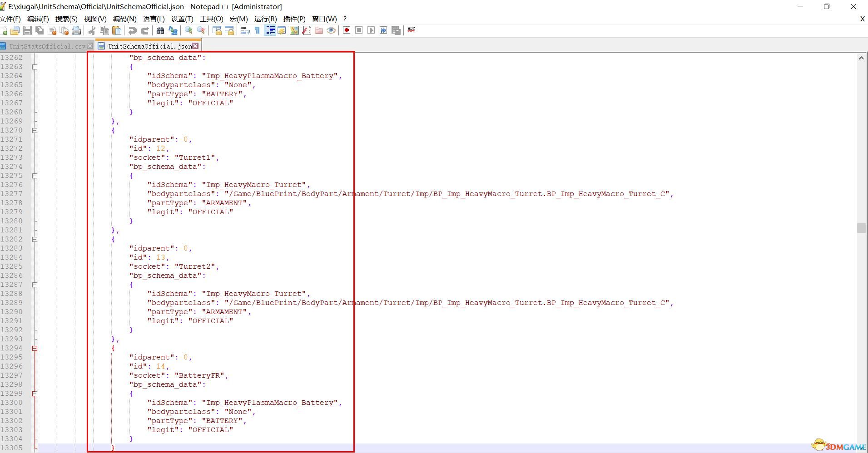The image size is (868, 453).
Task: Click the Zoom In magnifier icon
Action: (x=188, y=30)
